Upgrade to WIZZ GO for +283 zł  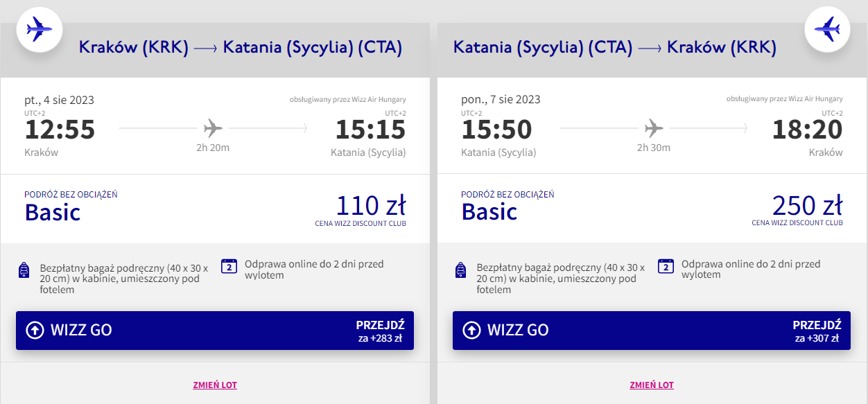coord(215,331)
